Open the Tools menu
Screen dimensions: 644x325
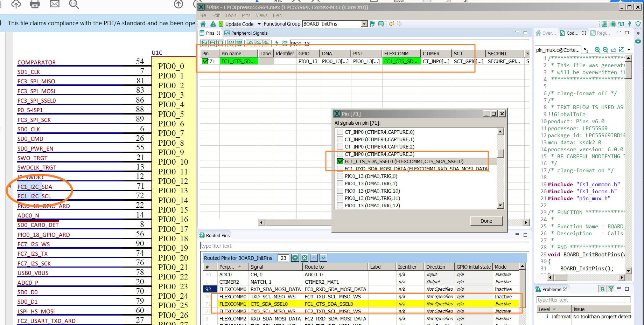tap(230, 15)
